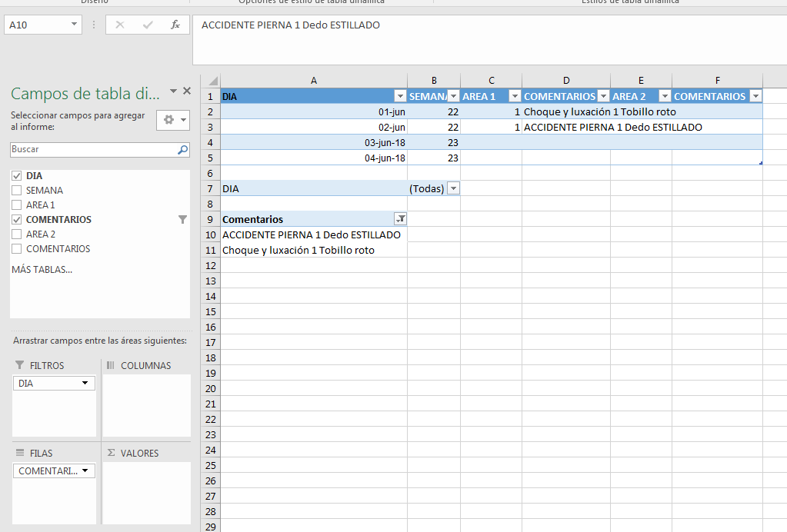Screen dimensions: 787x532
Task: Enable the AREA 2 field checkbox
Action: tap(17, 234)
